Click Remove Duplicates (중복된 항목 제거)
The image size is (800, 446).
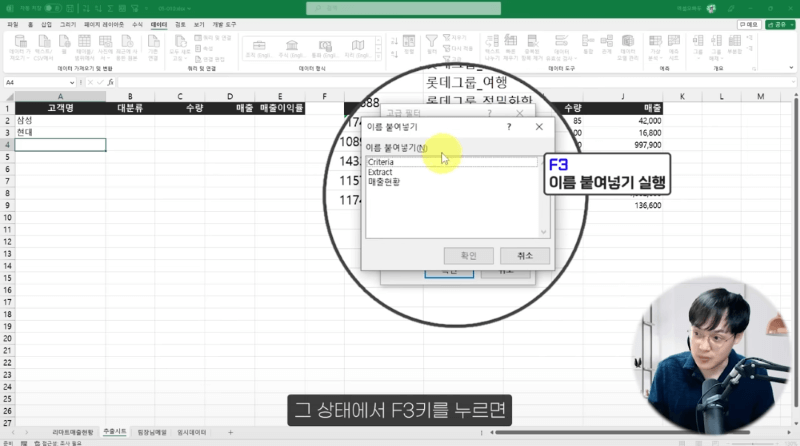click(532, 47)
